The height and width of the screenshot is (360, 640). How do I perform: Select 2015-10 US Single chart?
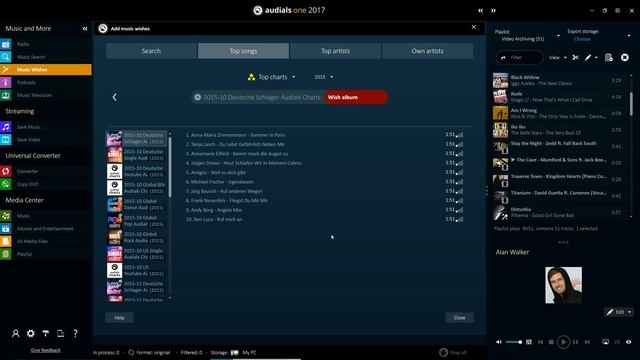(x=136, y=254)
